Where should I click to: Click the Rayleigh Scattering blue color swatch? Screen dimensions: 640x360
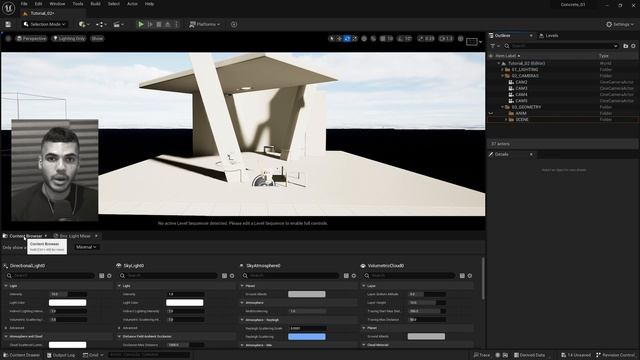(x=307, y=337)
